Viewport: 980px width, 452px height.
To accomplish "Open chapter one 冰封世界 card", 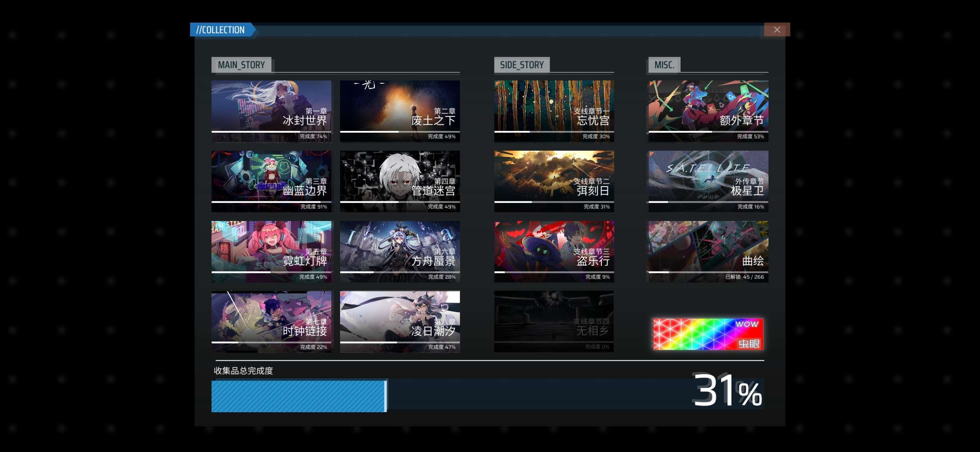I will pos(271,111).
